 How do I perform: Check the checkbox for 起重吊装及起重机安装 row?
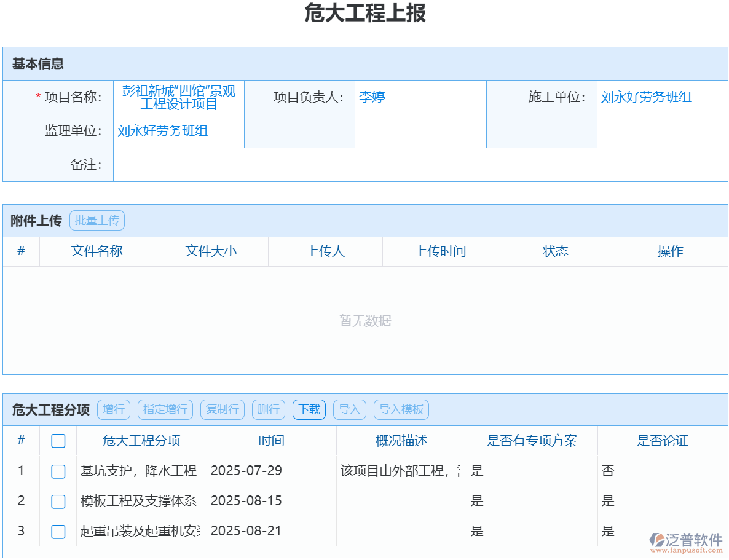[58, 530]
